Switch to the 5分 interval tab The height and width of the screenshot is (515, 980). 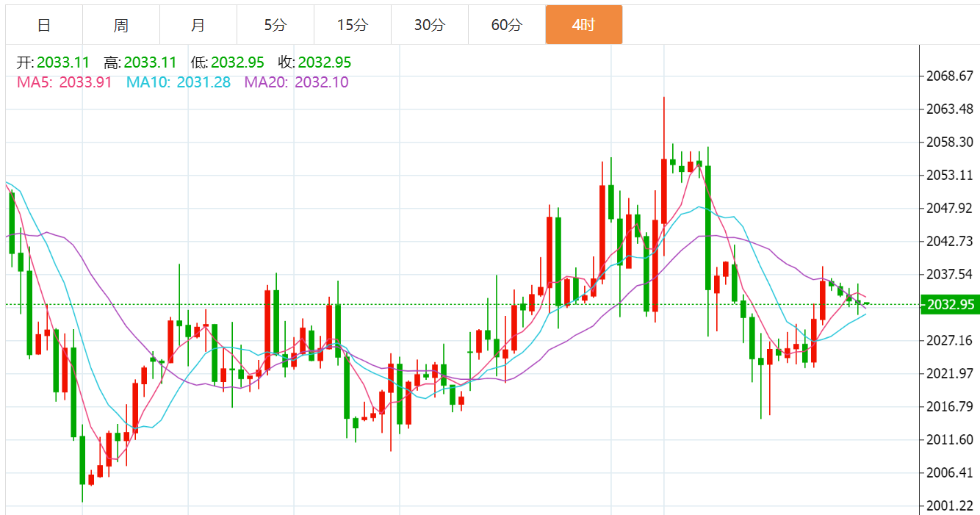tap(275, 25)
